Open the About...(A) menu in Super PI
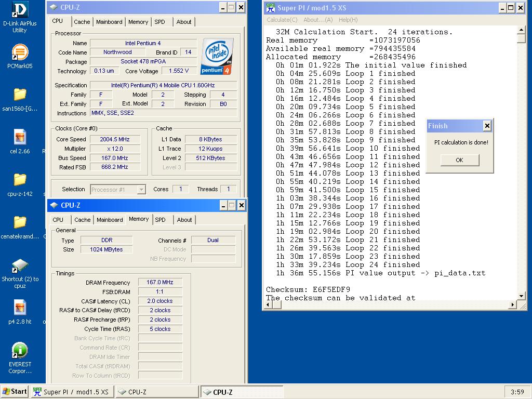 [x=318, y=20]
